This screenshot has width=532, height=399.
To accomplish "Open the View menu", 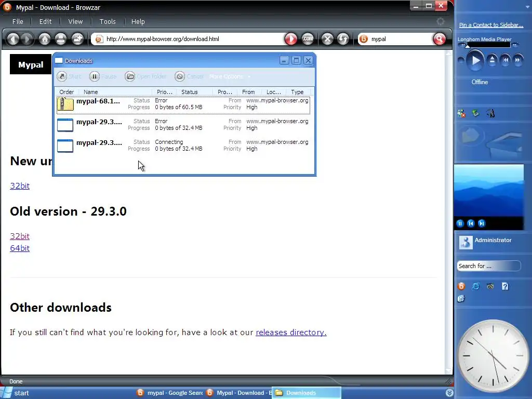I will [x=75, y=21].
